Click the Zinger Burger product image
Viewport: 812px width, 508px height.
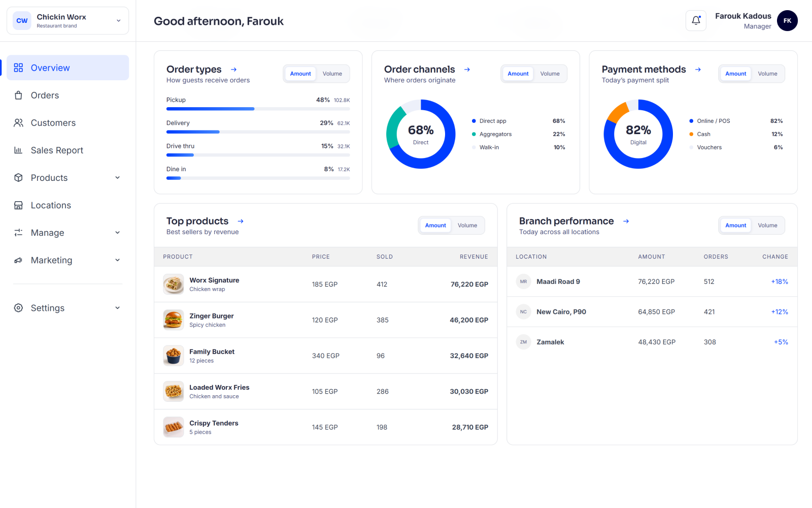[x=174, y=320]
